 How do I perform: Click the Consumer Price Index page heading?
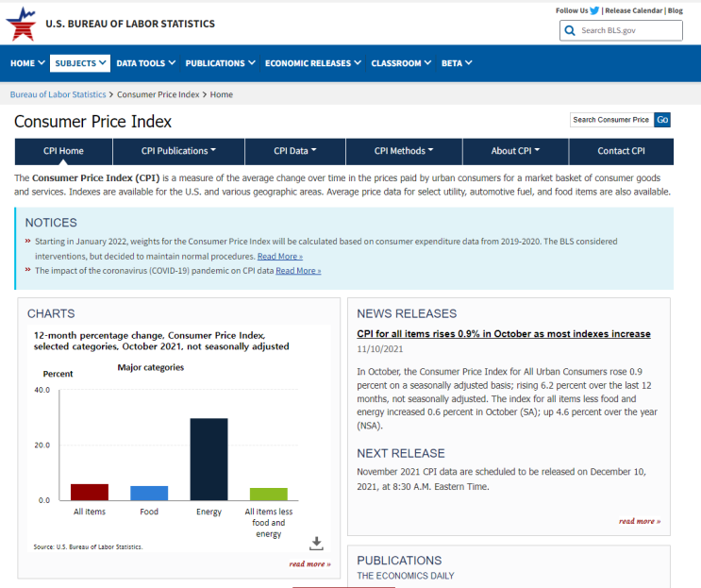93,122
